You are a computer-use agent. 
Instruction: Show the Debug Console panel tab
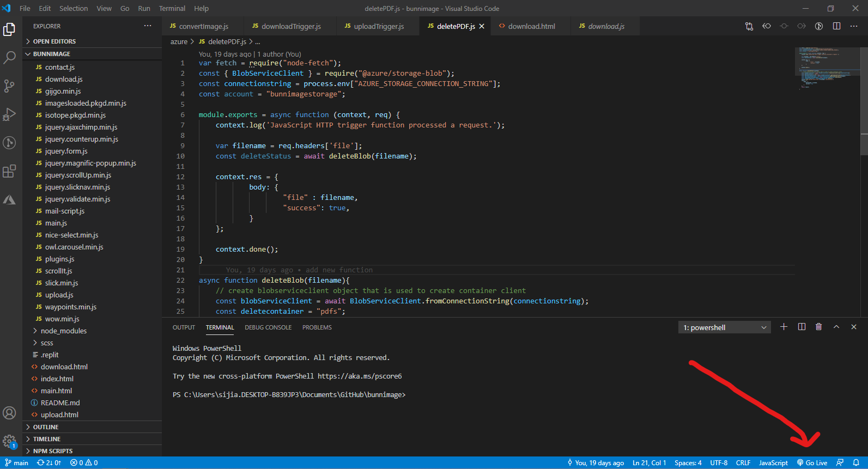[x=268, y=327]
